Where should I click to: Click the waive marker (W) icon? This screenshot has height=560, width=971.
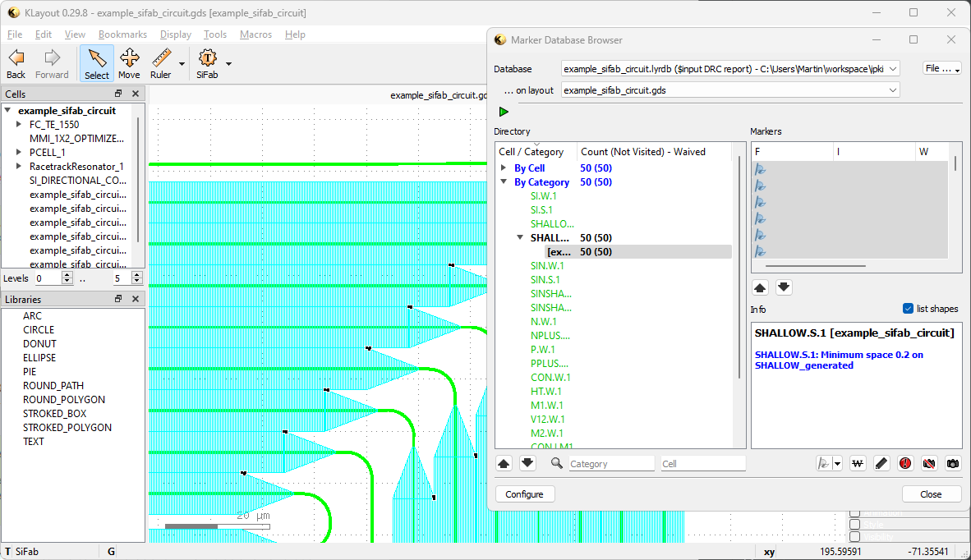[x=858, y=463]
